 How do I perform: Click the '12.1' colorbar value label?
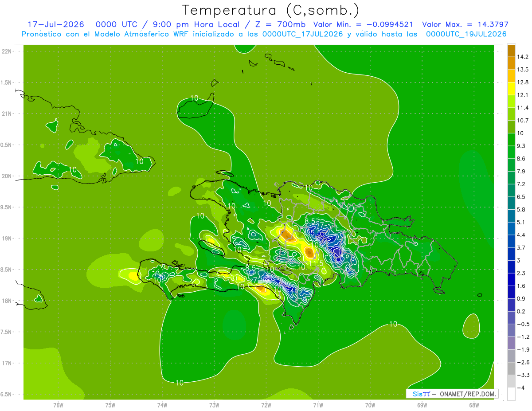(523, 95)
